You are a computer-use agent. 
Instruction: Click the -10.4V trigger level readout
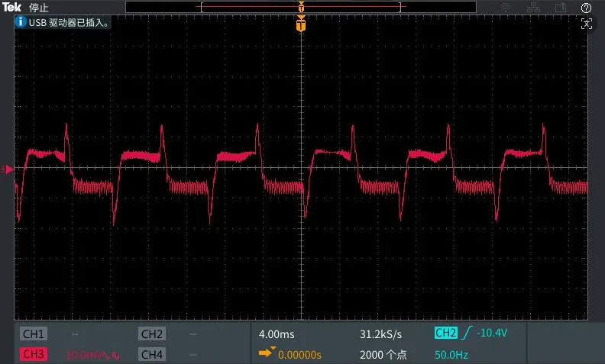pos(492,333)
